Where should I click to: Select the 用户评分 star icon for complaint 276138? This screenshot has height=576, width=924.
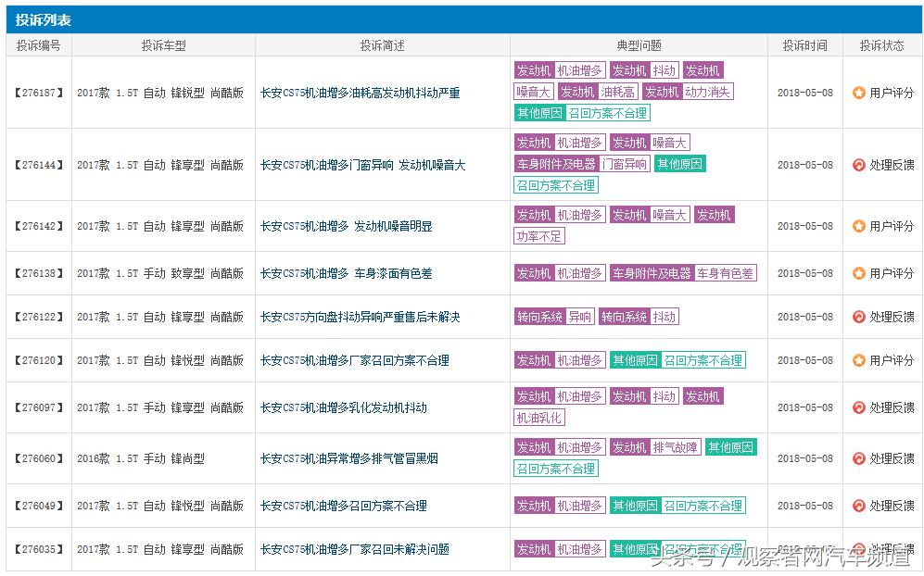click(858, 273)
